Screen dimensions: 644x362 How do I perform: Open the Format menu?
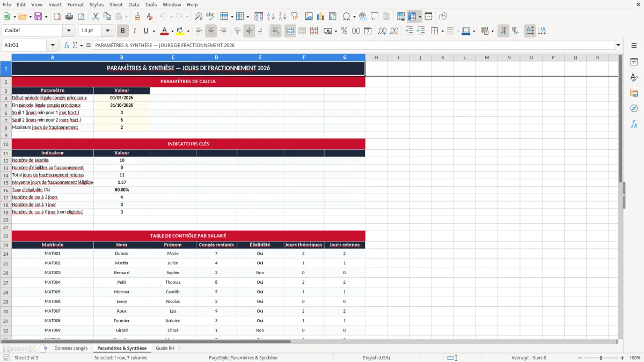click(x=76, y=4)
